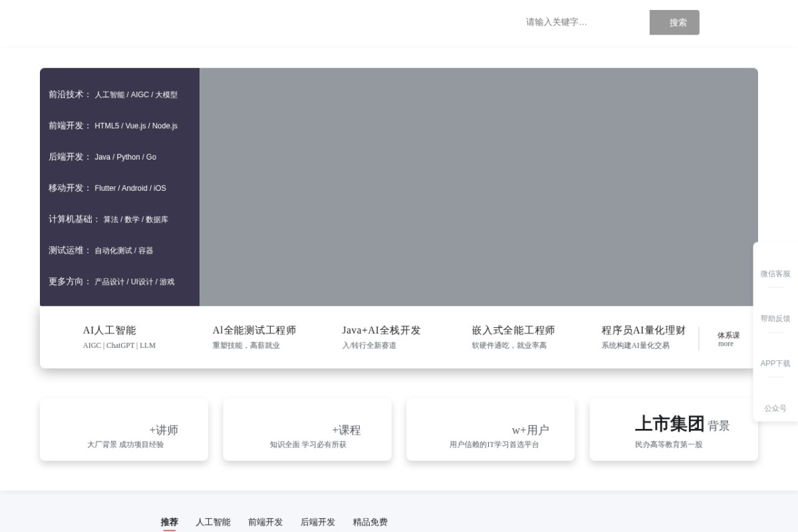The image size is (798, 532).
Task: Select Java / Python / Go text
Action: [x=125, y=158]
